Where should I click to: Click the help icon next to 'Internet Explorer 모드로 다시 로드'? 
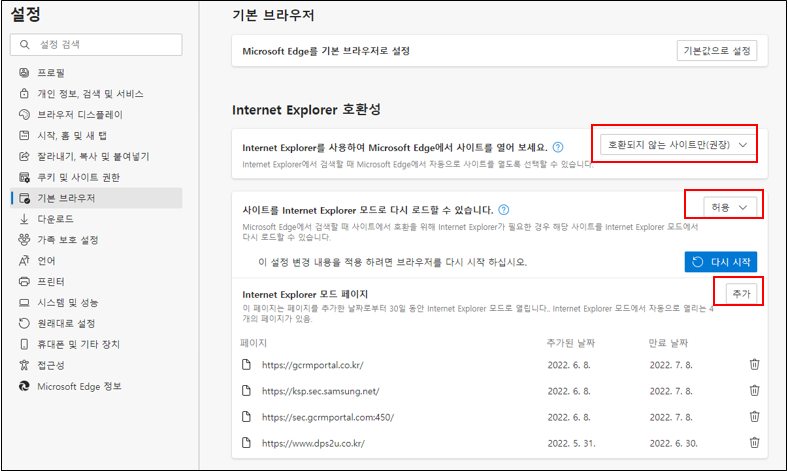pos(504,210)
